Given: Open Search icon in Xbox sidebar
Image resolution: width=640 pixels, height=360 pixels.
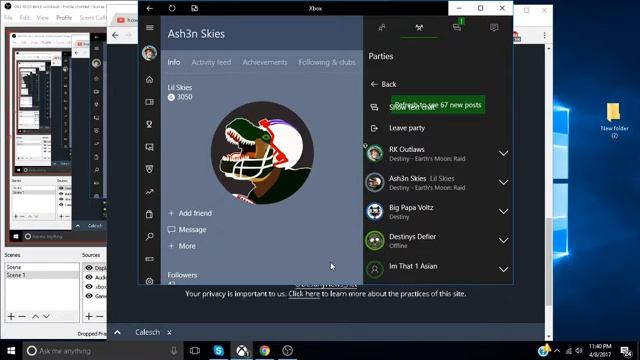Looking at the screenshot, I should click(149, 236).
